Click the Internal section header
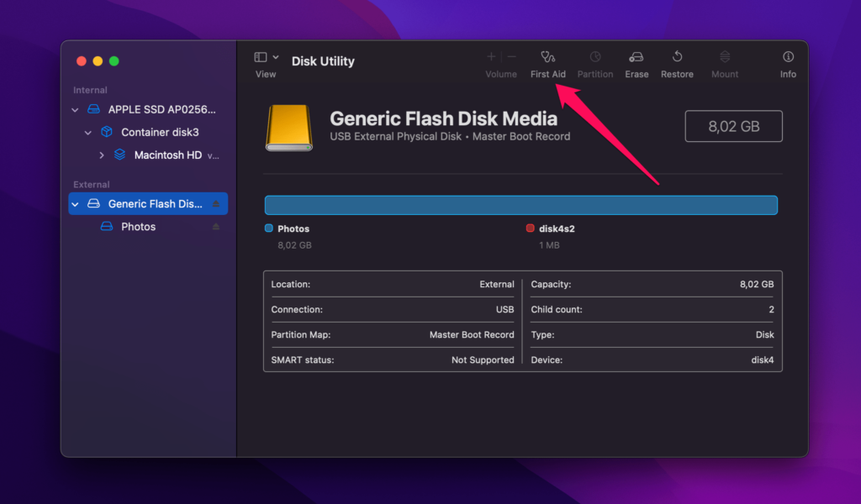The image size is (861, 504). 90,90
